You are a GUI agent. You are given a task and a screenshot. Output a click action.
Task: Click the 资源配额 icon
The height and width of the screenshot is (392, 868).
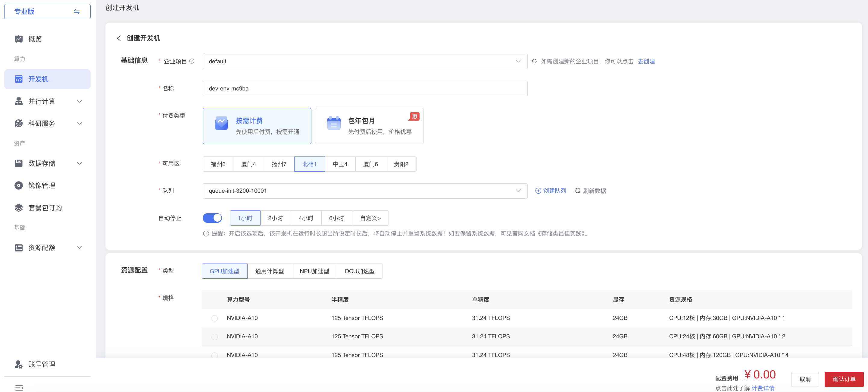(x=19, y=248)
